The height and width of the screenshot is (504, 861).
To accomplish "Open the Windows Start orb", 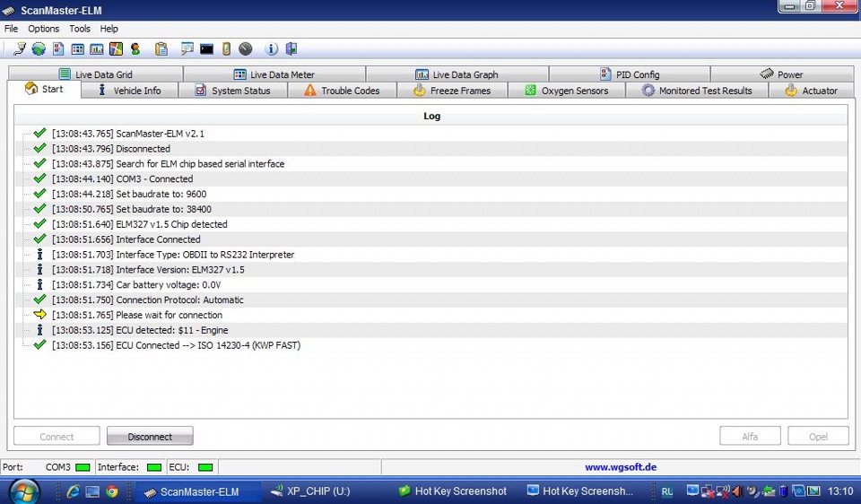I will (24, 491).
